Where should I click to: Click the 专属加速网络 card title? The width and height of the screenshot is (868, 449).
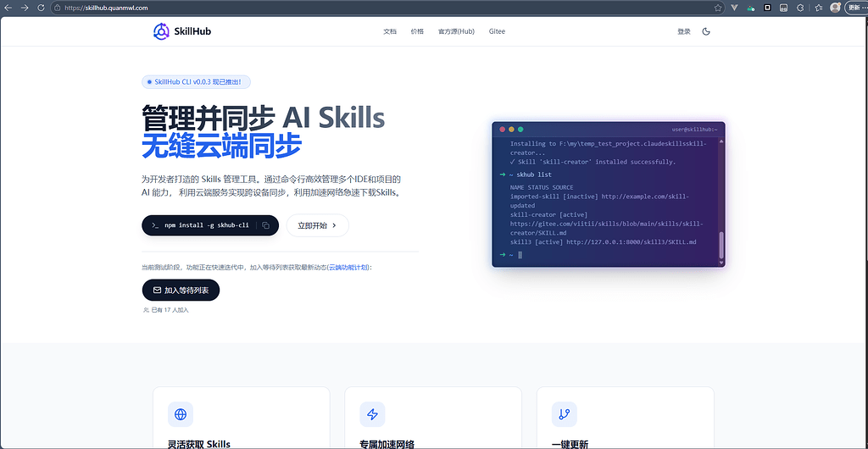[x=387, y=443]
